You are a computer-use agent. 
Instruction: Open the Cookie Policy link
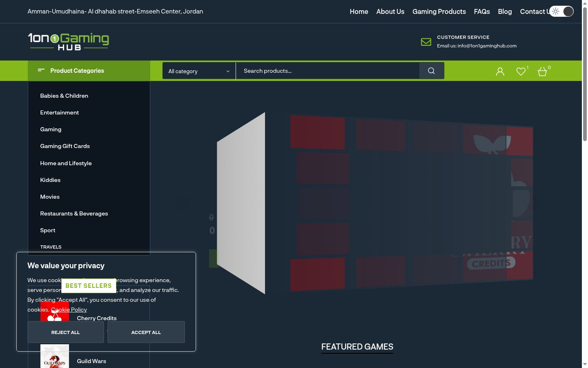coord(69,310)
